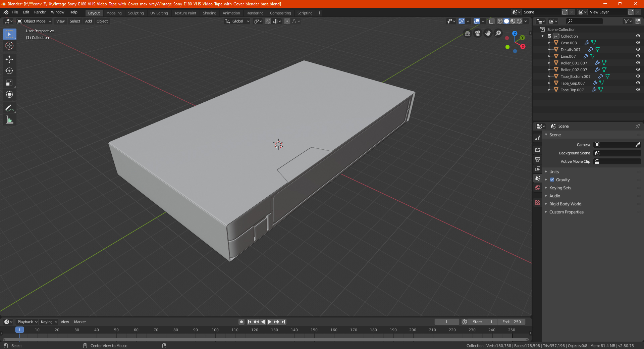The width and height of the screenshot is (644, 349).
Task: Open the Render properties tab
Action: (538, 150)
